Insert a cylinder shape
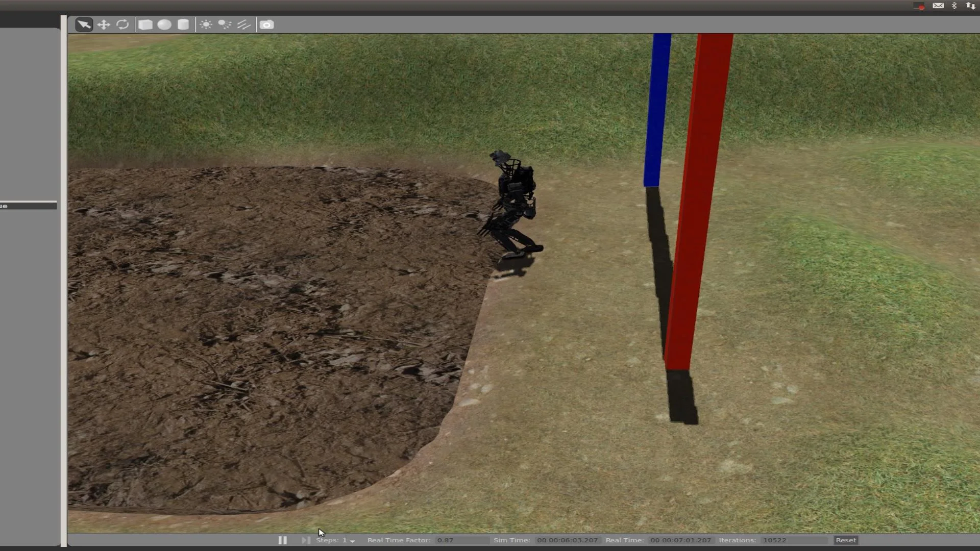The height and width of the screenshot is (551, 980). [x=183, y=24]
